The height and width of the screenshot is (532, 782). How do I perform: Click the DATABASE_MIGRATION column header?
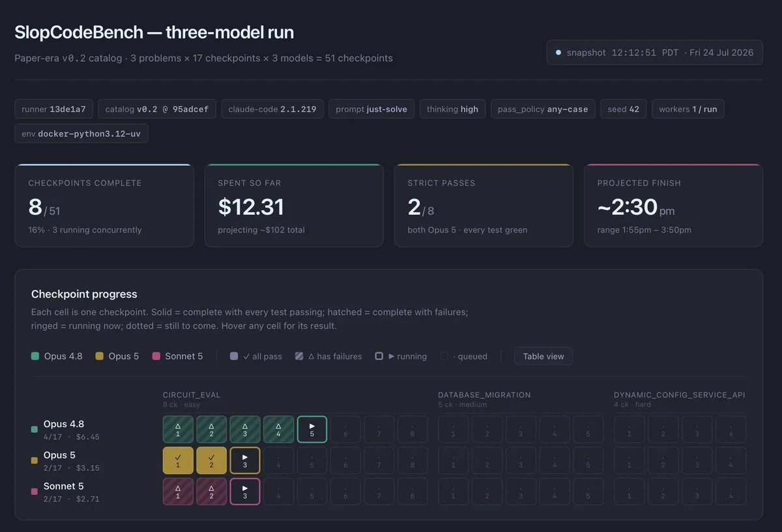coord(484,395)
